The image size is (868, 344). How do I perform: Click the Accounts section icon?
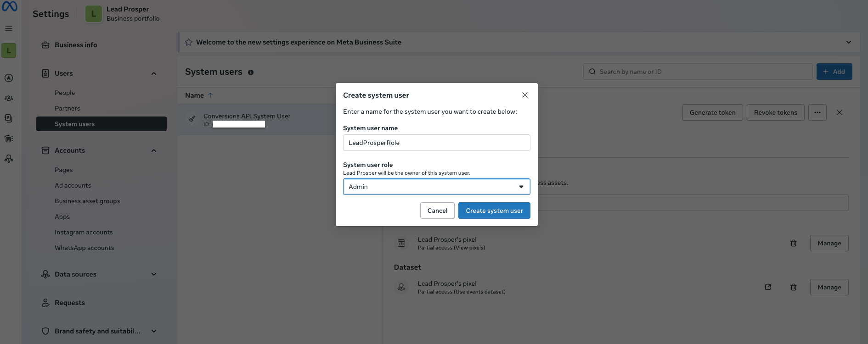tap(45, 150)
